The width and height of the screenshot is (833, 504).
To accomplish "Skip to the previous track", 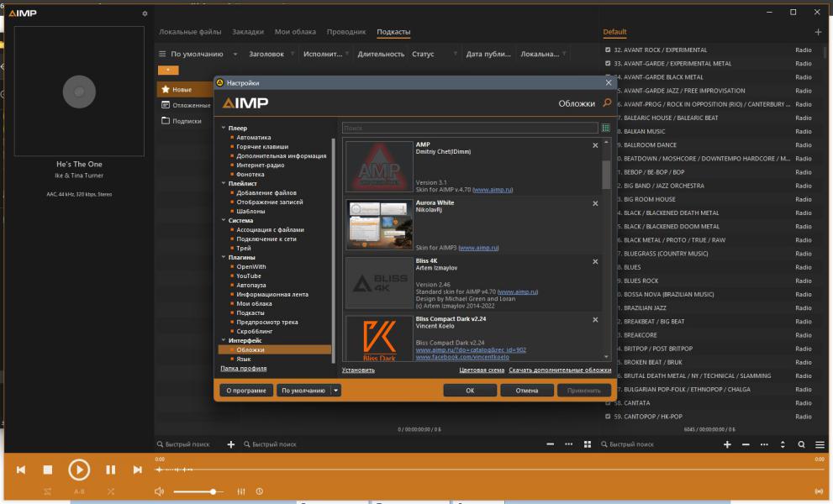I will click(x=21, y=470).
